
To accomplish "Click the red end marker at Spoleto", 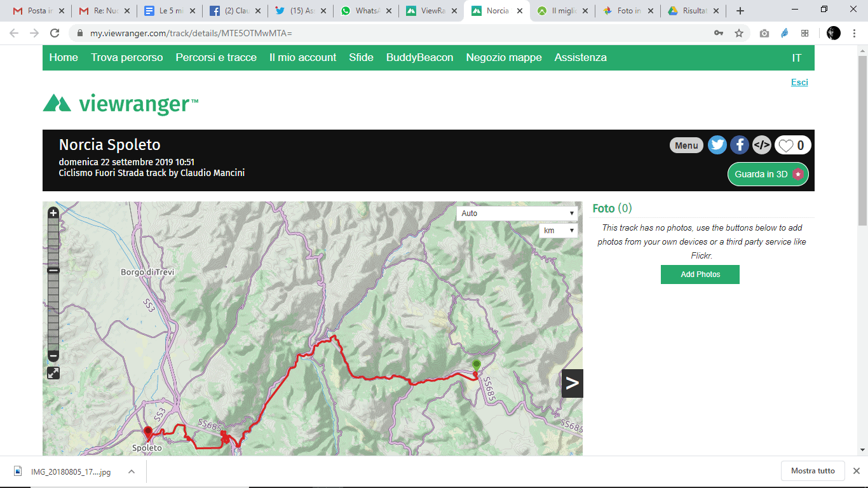I will (x=148, y=432).
